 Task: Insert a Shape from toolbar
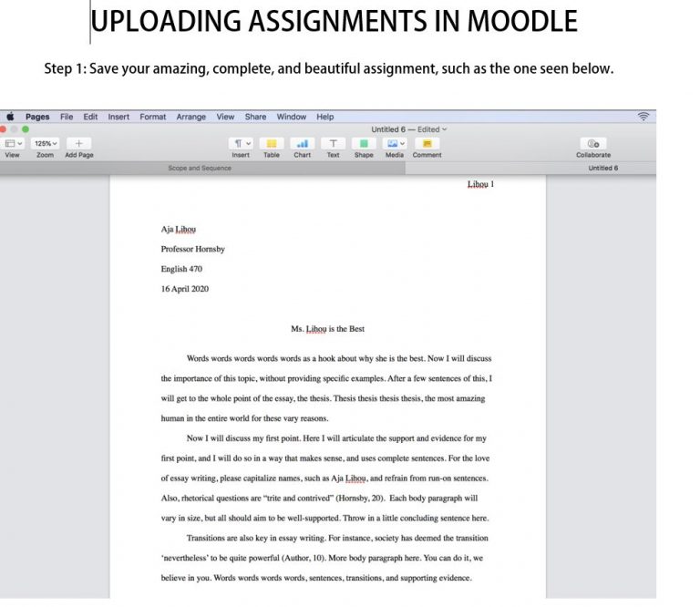pyautogui.click(x=364, y=143)
